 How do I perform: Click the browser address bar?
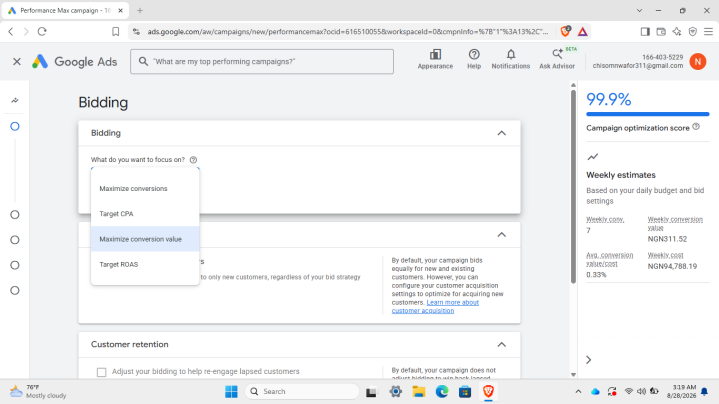coord(347,32)
